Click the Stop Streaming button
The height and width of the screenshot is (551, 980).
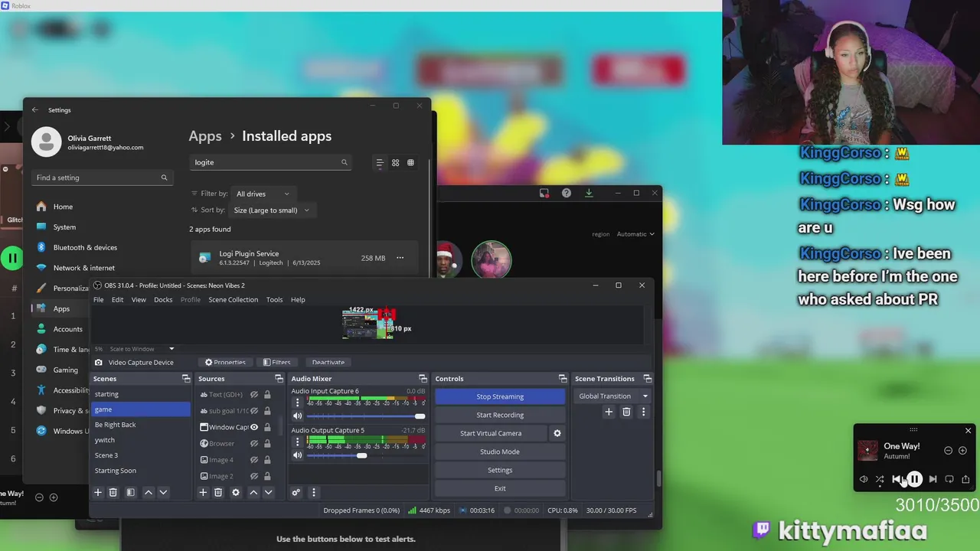[500, 396]
